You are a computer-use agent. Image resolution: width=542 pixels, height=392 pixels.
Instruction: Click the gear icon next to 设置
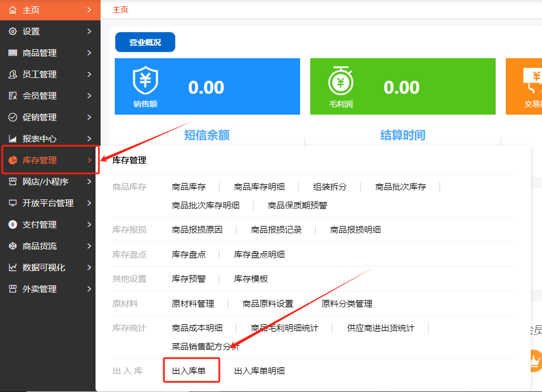[12, 32]
